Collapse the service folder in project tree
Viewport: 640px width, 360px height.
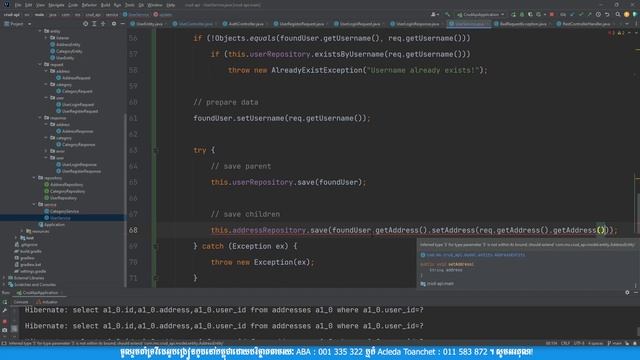click(x=34, y=204)
